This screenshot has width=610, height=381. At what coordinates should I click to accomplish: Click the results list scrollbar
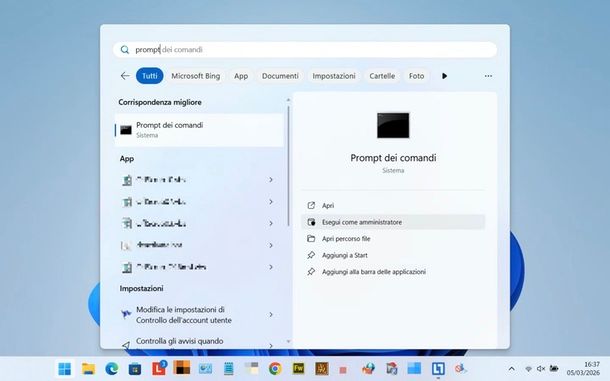click(288, 165)
